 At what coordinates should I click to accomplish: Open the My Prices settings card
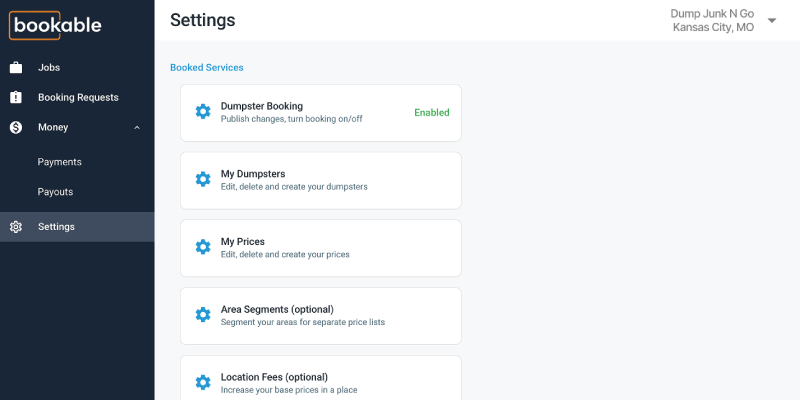click(320, 247)
